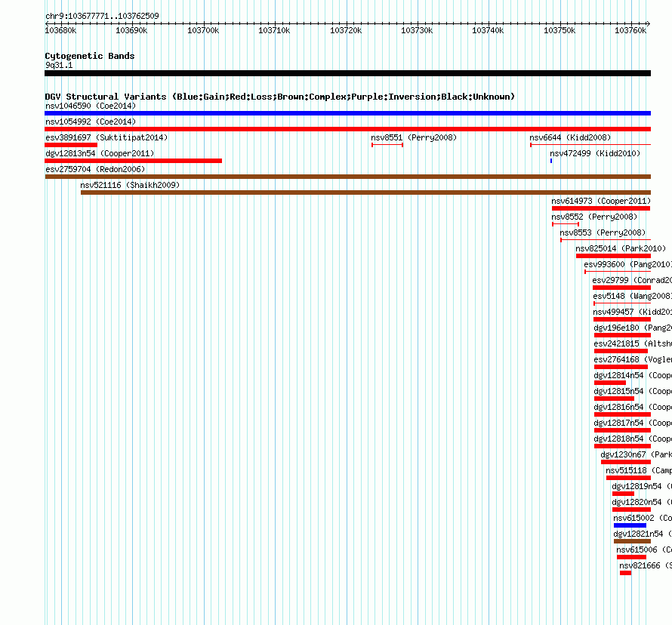672x625 pixels.
Task: Click the short red bar under dgv12819n54
Action: (x=623, y=494)
